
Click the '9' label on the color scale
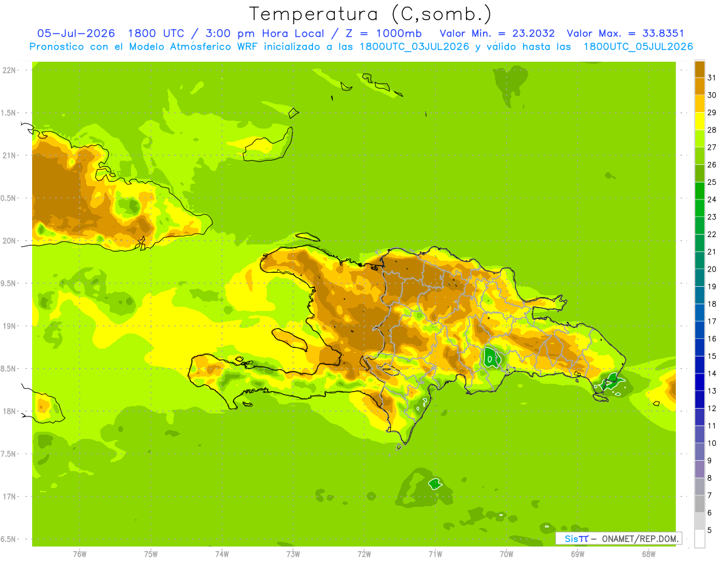pos(710,461)
